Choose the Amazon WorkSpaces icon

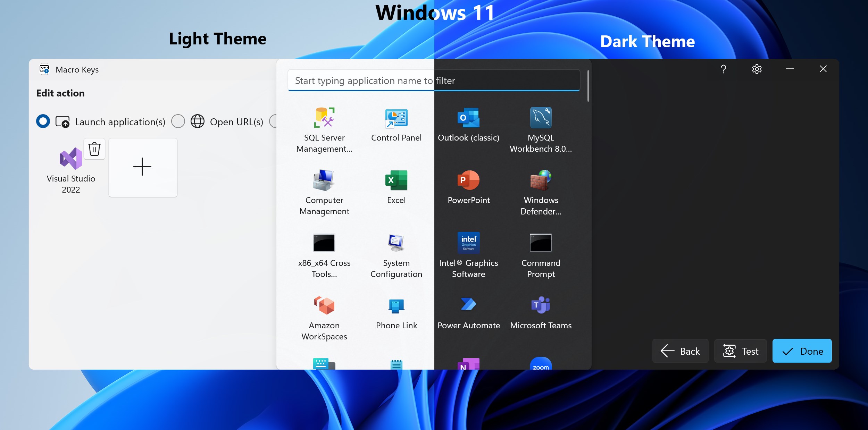point(324,305)
